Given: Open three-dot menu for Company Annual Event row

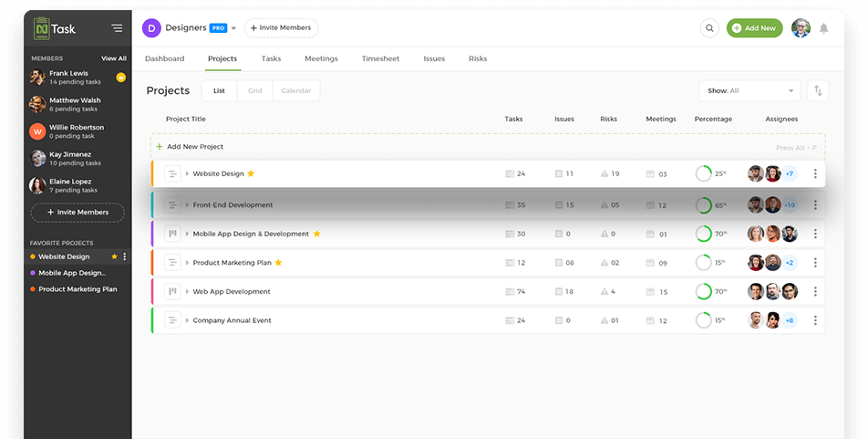Looking at the screenshot, I should pyautogui.click(x=815, y=320).
